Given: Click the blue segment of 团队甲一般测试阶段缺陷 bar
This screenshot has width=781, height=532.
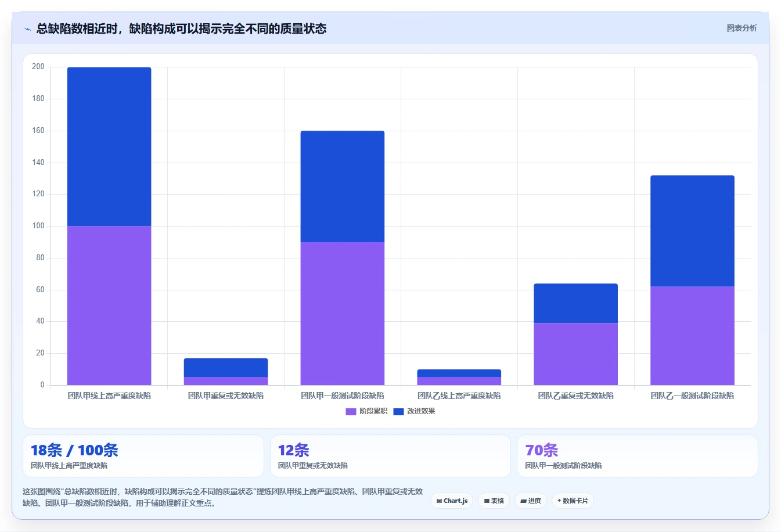Looking at the screenshot, I should (x=343, y=186).
